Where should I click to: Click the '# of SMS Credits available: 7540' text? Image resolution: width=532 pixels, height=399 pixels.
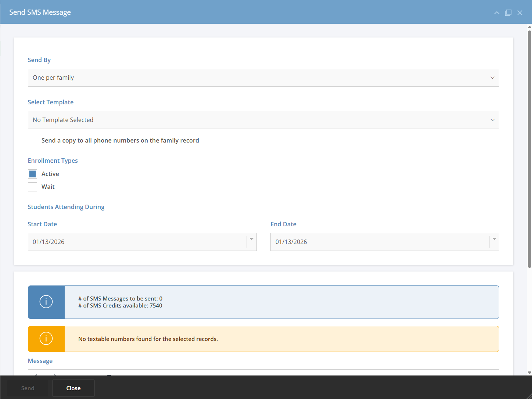[x=120, y=305]
